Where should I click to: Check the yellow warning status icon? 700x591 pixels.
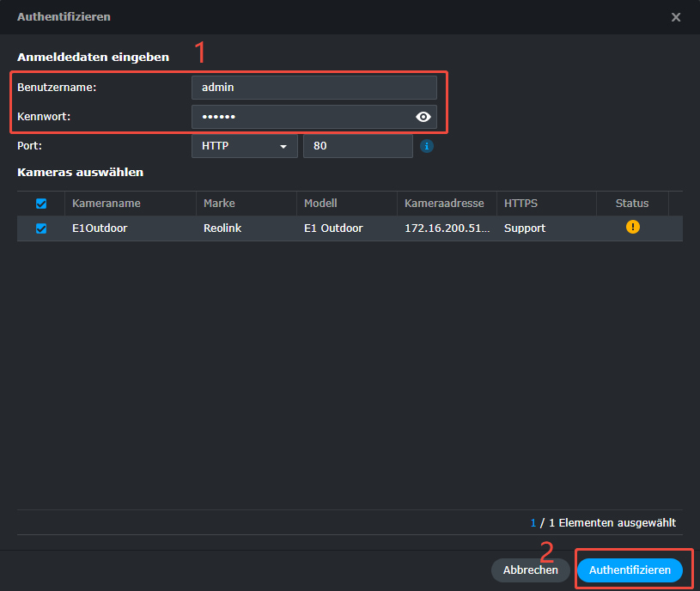click(x=633, y=227)
